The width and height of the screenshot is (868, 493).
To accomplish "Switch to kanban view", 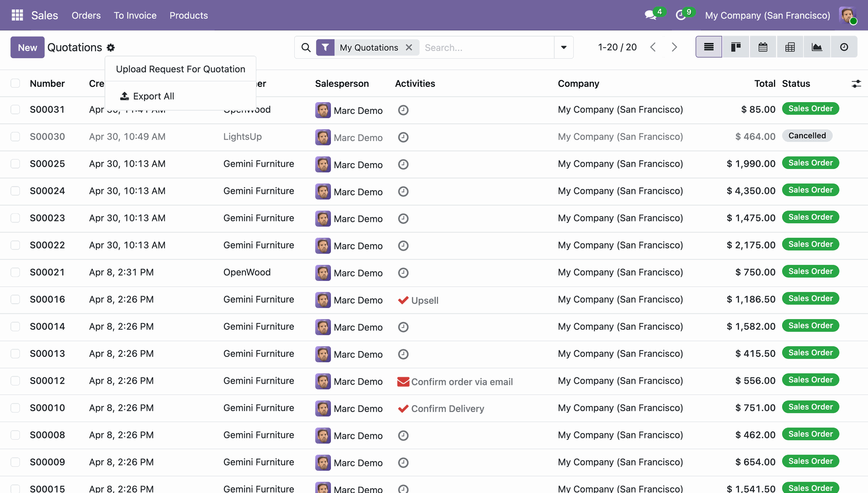I will [736, 47].
